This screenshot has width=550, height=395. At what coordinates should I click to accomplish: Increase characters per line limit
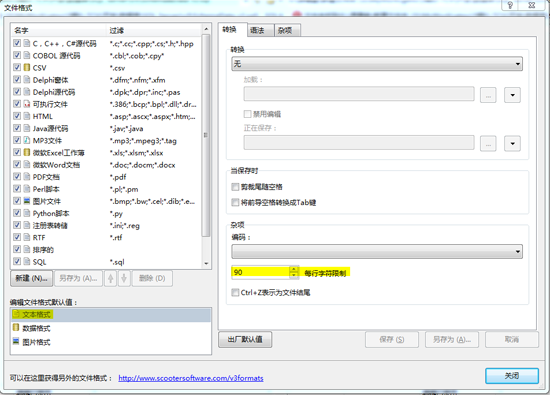point(294,269)
